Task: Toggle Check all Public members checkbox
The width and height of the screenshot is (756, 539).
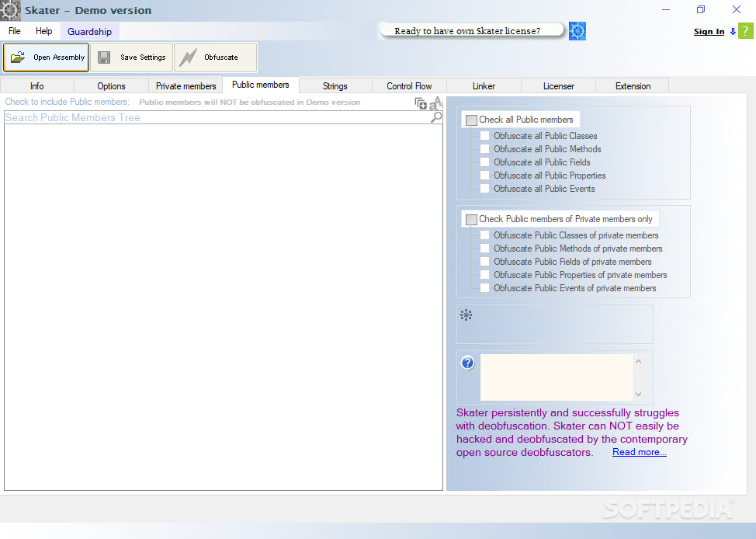Action: pyautogui.click(x=472, y=120)
